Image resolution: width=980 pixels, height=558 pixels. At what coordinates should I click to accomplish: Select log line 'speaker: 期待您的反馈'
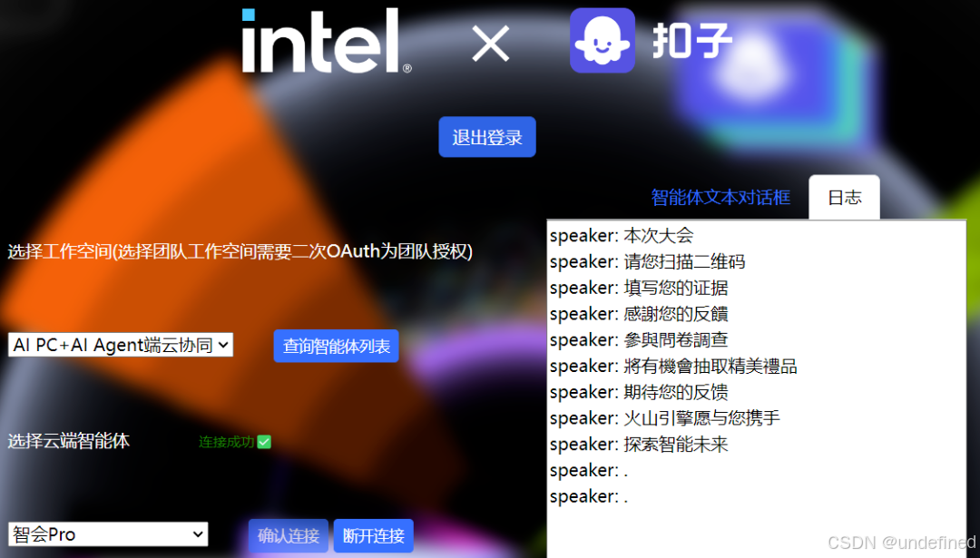639,392
